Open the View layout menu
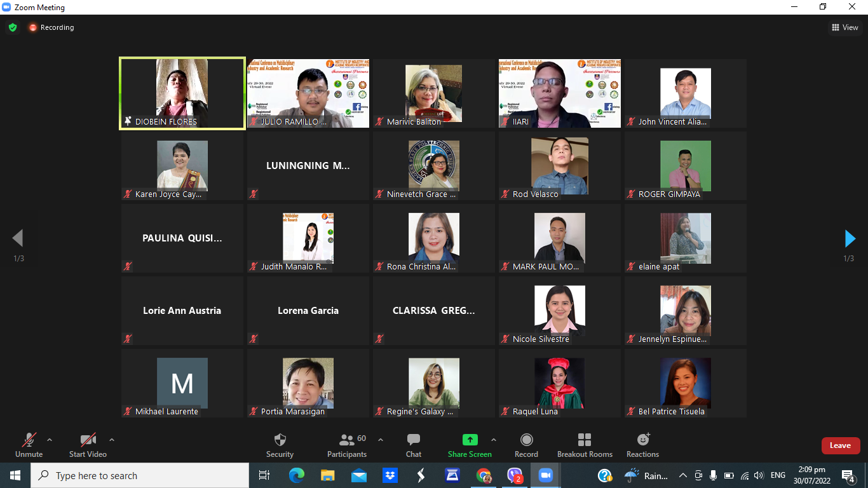868x488 pixels. click(x=845, y=27)
